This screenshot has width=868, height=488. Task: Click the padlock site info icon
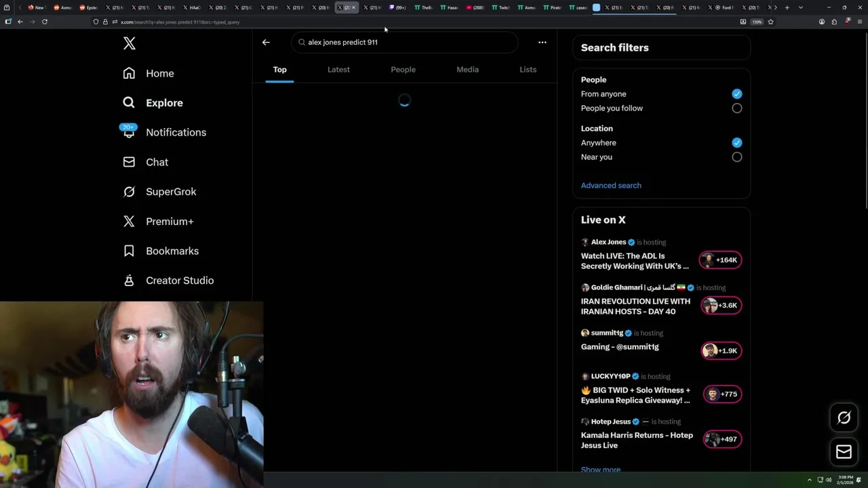coord(105,22)
